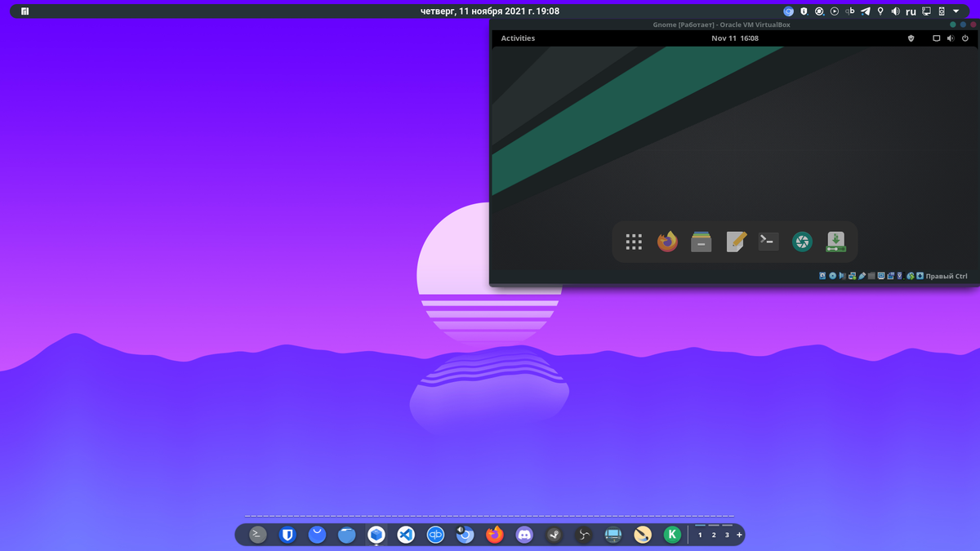The width and height of the screenshot is (980, 551).
Task: Show the applications grid in guest dock
Action: click(634, 242)
